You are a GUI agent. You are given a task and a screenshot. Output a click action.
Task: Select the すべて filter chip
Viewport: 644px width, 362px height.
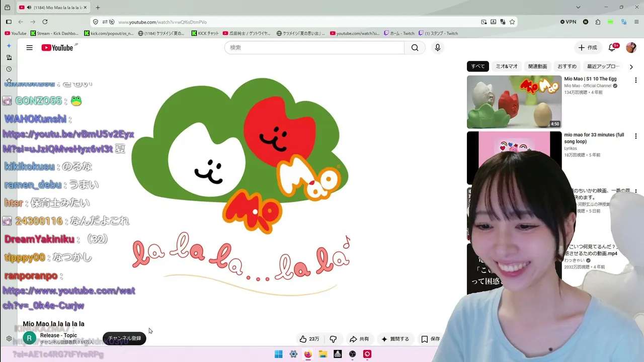478,66
